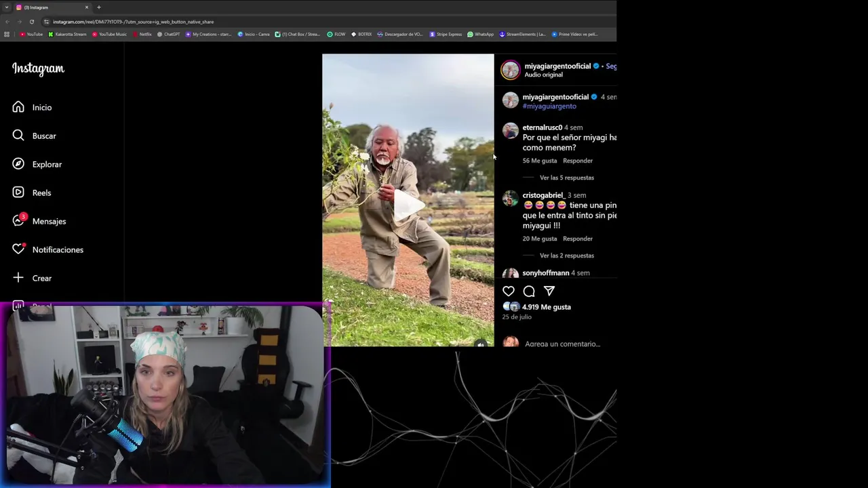Open Audio original link
Image resolution: width=868 pixels, height=488 pixels.
point(543,75)
